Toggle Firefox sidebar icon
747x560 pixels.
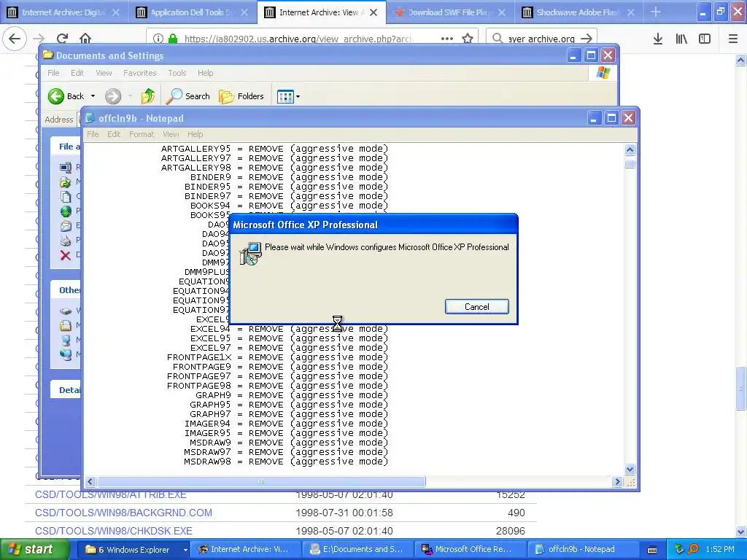point(705,39)
